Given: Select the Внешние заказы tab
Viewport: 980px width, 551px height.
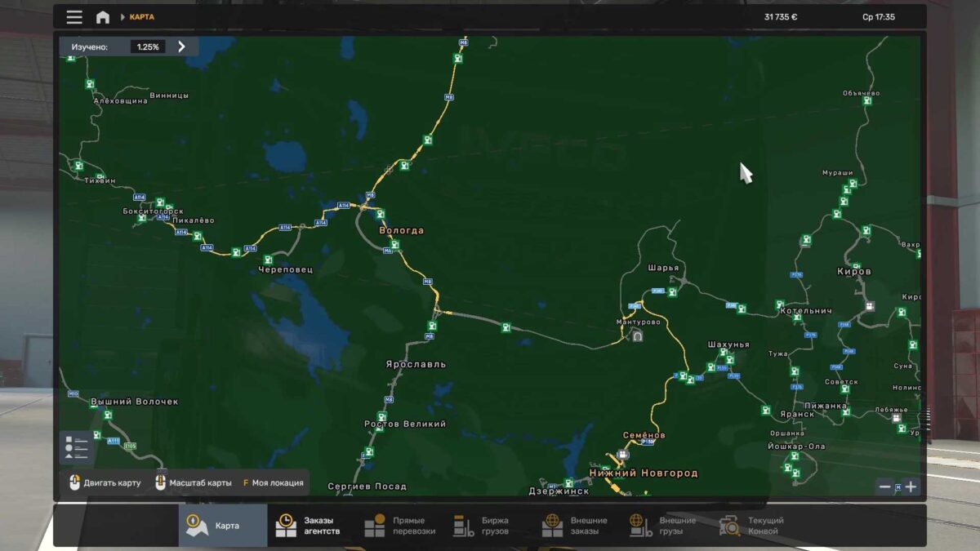Looking at the screenshot, I should click(577, 526).
